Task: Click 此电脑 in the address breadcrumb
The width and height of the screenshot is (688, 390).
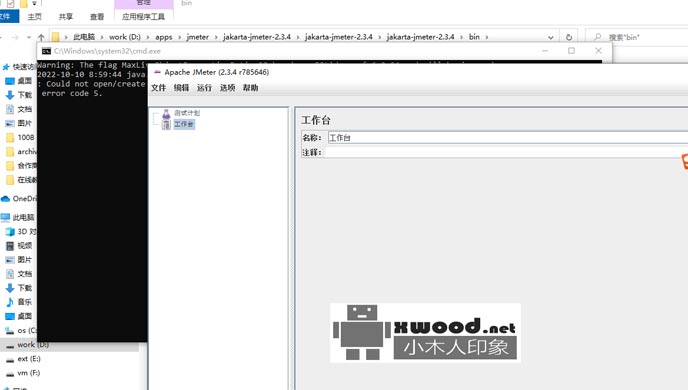Action: (84, 37)
